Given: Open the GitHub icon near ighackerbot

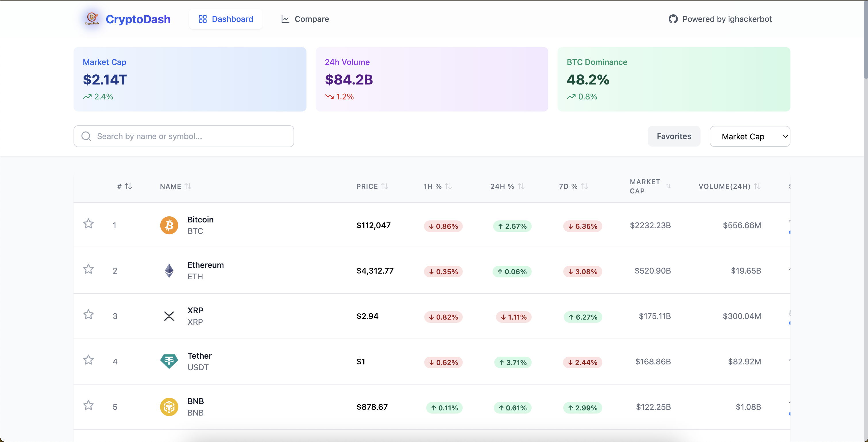Looking at the screenshot, I should tap(673, 19).
